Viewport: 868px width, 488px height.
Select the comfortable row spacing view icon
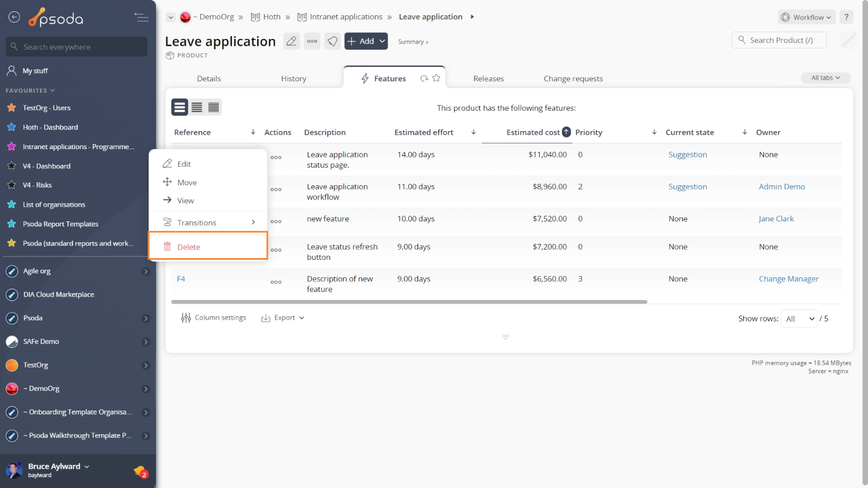click(180, 107)
